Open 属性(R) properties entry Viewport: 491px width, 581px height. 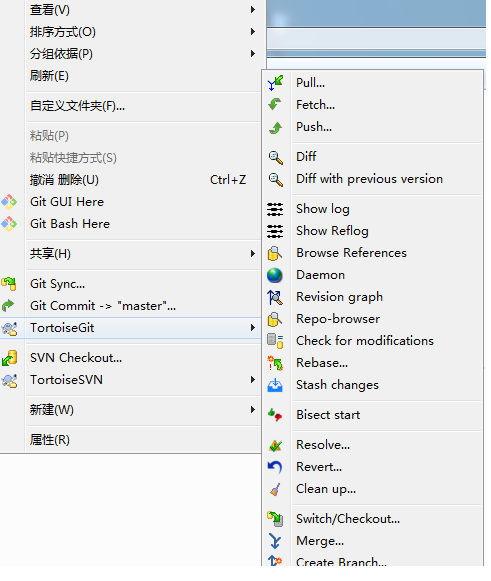(130, 440)
